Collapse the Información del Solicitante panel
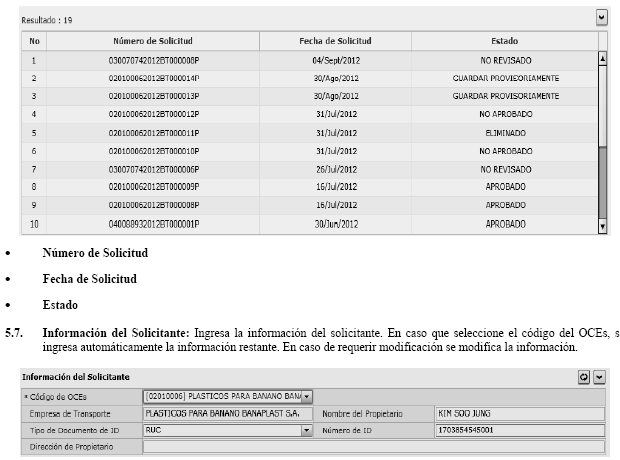 point(599,377)
